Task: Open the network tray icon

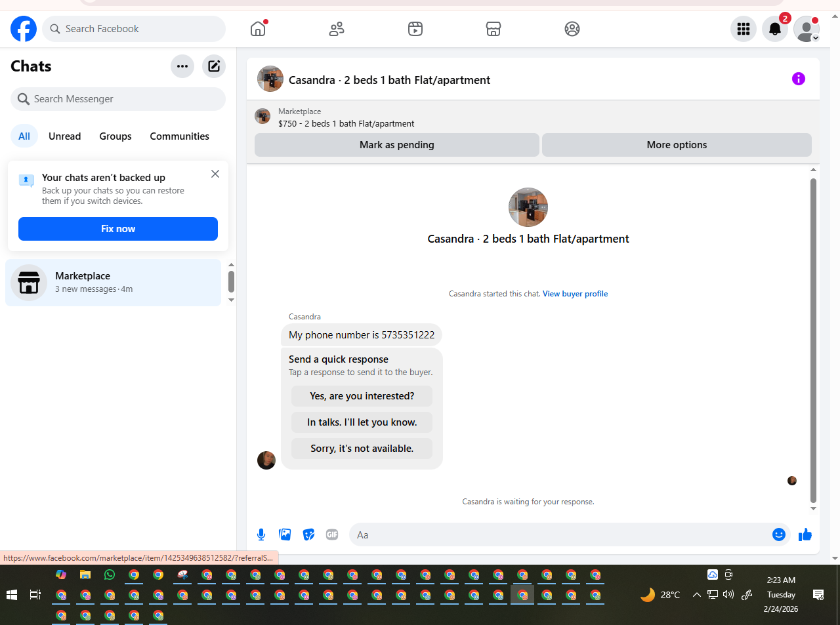Action: point(713,595)
